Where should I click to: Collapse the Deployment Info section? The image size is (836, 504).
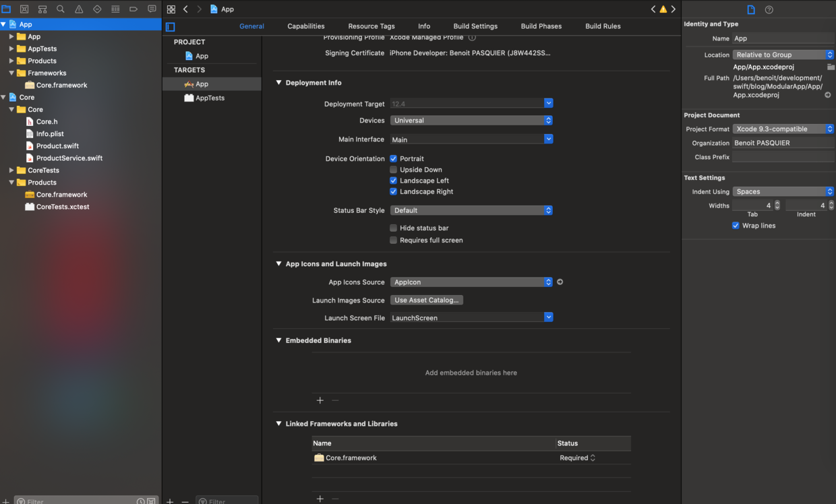(278, 83)
